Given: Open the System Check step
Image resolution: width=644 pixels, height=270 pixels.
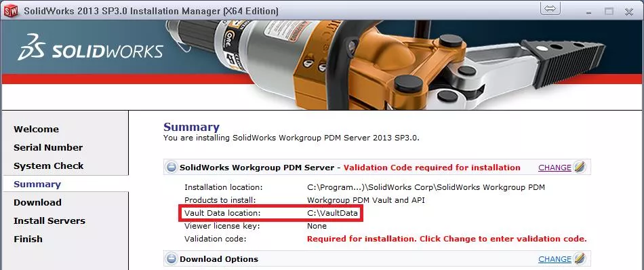Looking at the screenshot, I should coord(48,166).
